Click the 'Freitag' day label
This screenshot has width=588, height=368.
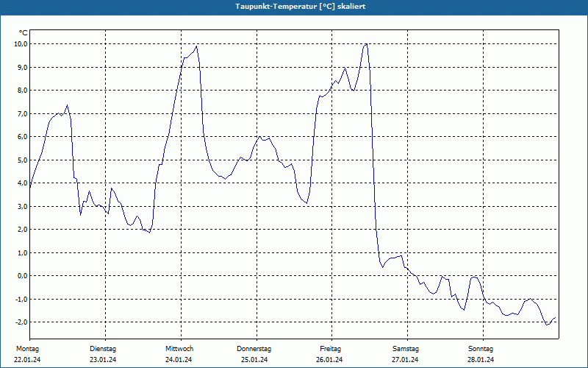pyautogui.click(x=330, y=349)
